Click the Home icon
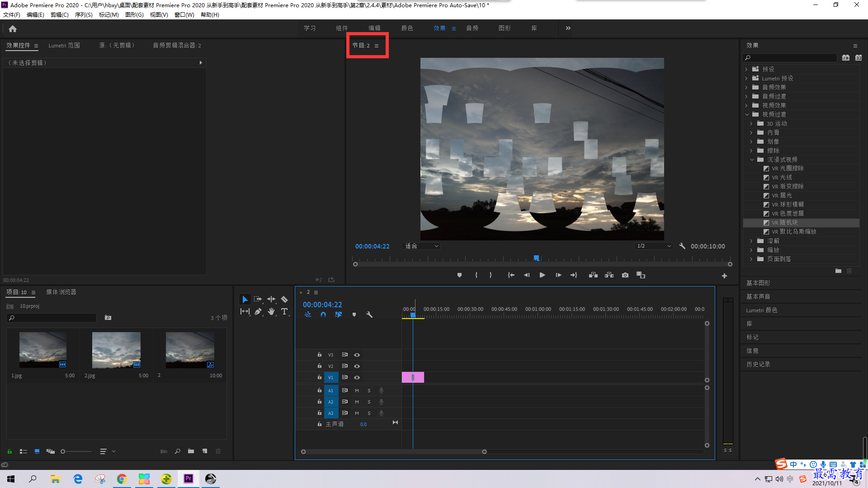868x488 pixels. 13,28
